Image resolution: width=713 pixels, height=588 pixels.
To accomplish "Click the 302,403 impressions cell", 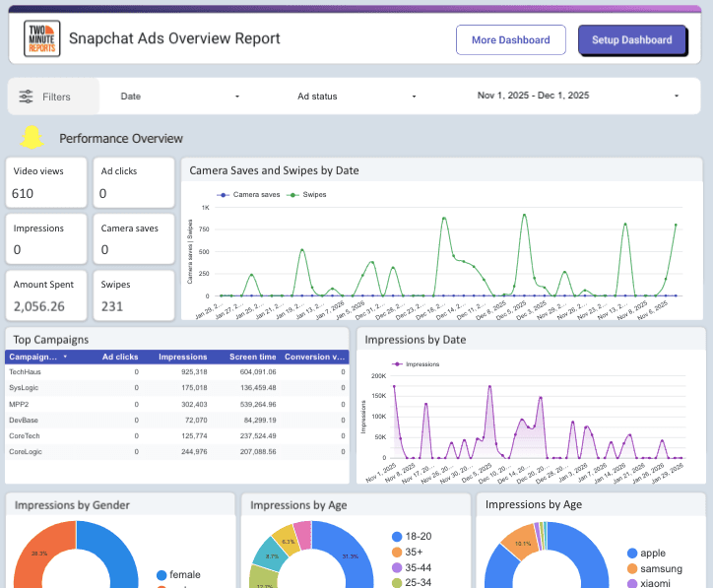I will pyautogui.click(x=194, y=404).
